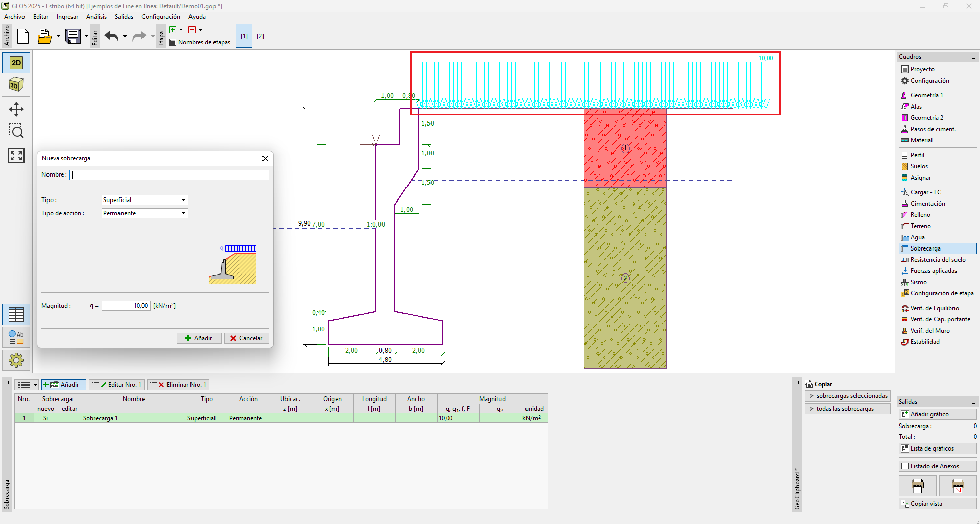Viewport: 980px width, 524px height.
Task: Open a file with the folder icon
Action: point(45,36)
